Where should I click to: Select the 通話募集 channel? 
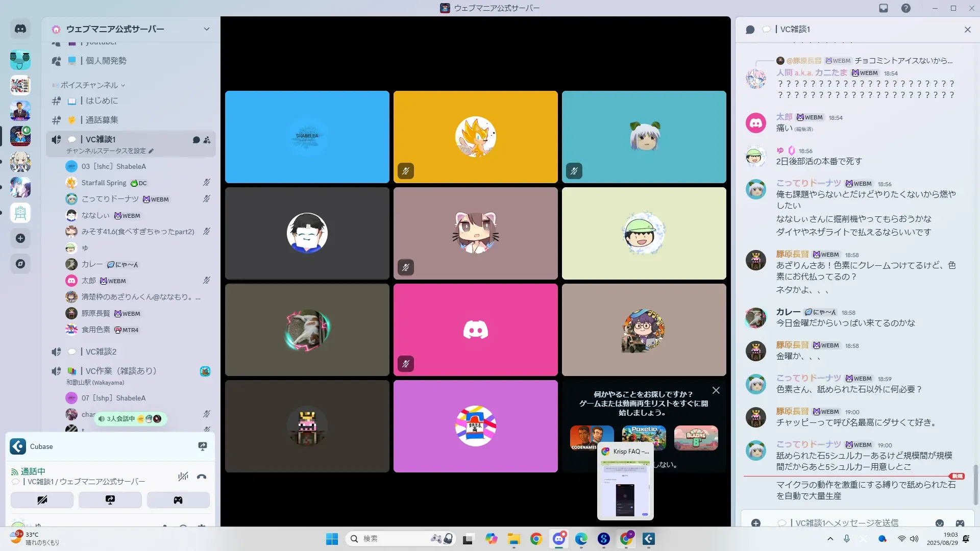point(102,120)
